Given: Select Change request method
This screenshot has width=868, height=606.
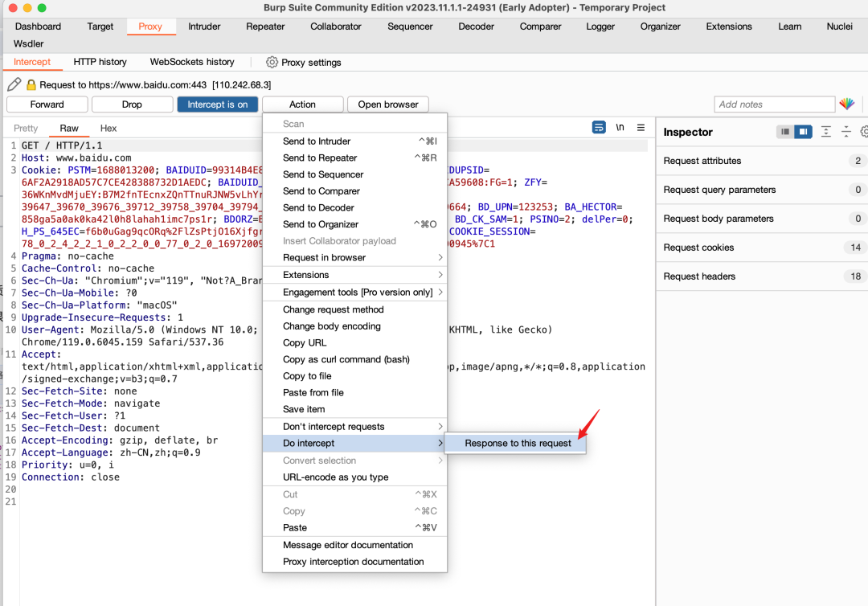Looking at the screenshot, I should click(355, 309).
